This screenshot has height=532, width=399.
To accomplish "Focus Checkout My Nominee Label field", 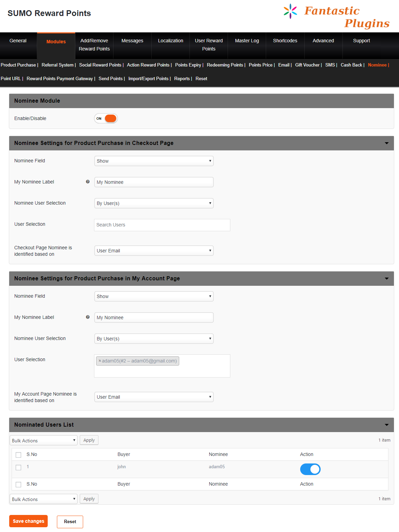I will coord(154,182).
